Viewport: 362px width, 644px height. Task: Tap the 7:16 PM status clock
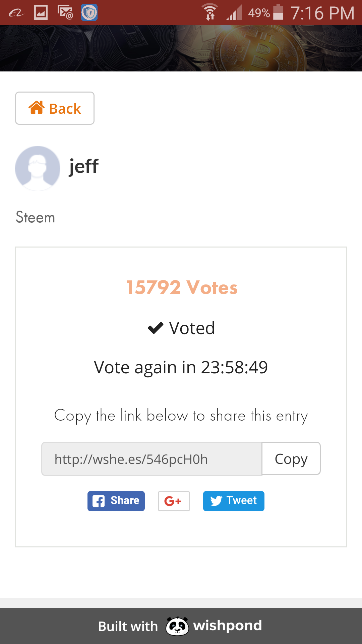322,13
